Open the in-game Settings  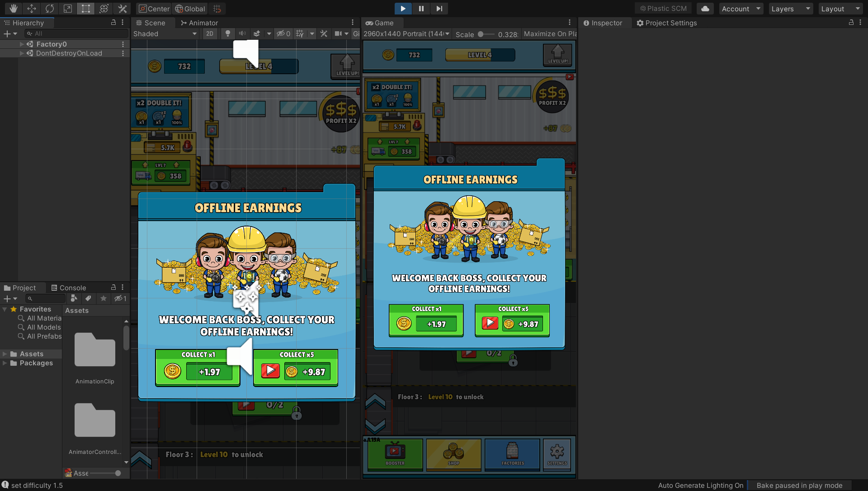557,455
